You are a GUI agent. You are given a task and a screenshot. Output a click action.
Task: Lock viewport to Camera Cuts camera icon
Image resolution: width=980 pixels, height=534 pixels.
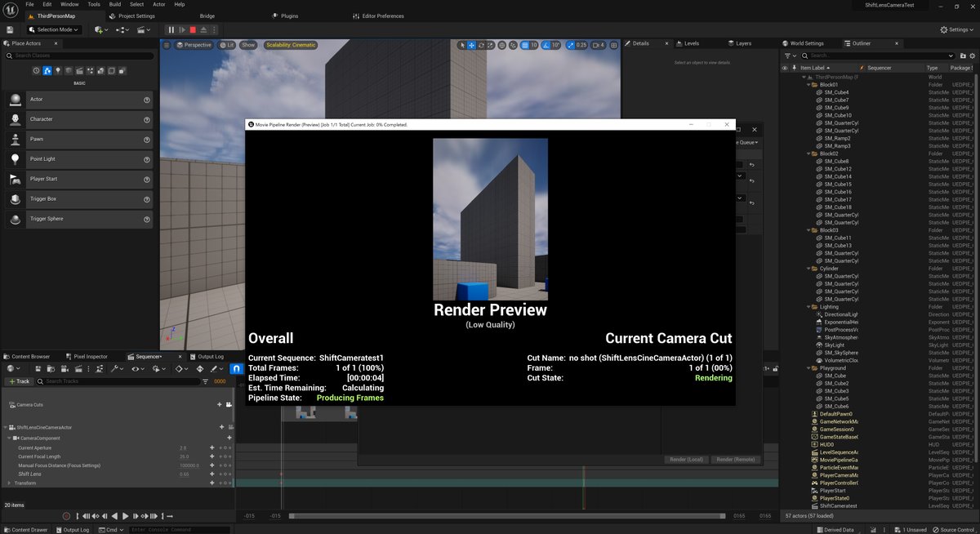tap(228, 404)
